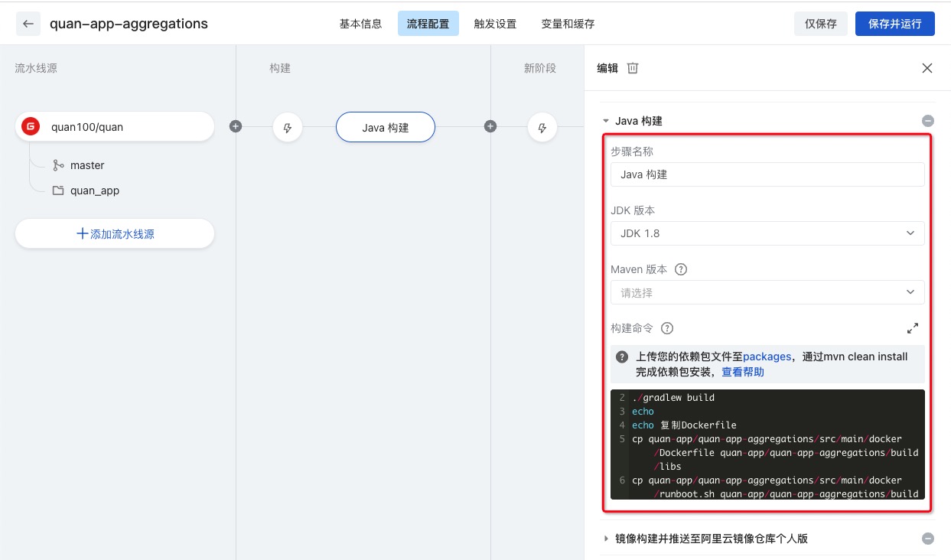Click the pipeline title quan-app-aggregations
This screenshot has height=560, width=951.
click(129, 24)
